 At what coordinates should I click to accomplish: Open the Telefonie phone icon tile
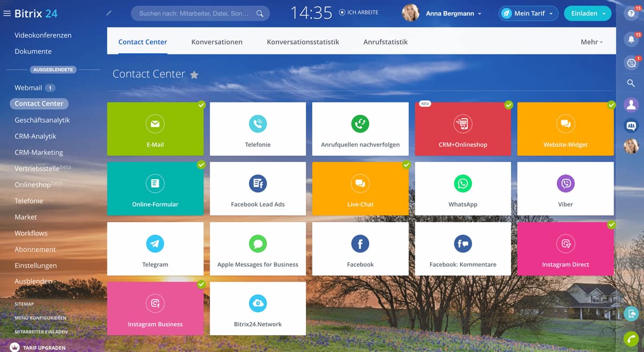pos(258,124)
